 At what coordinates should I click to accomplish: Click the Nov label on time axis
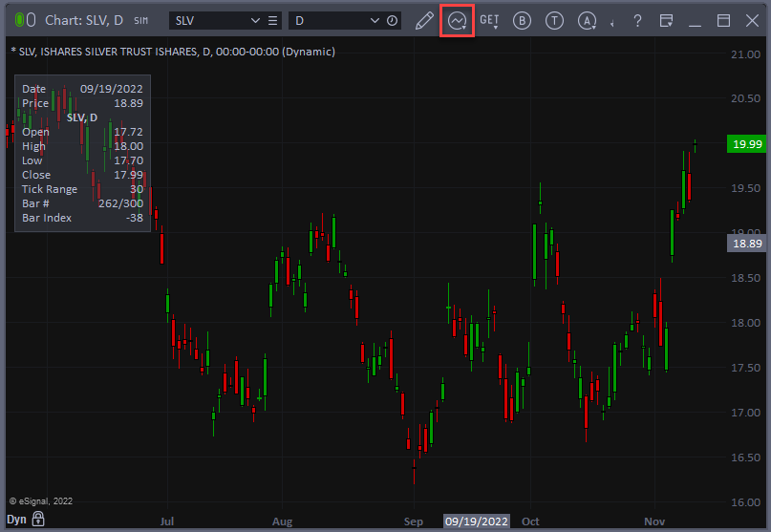(x=654, y=521)
